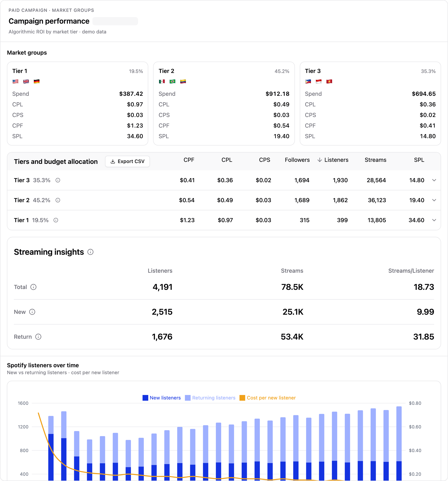Sort table by Streams column header
The width and height of the screenshot is (448, 481).
375,160
